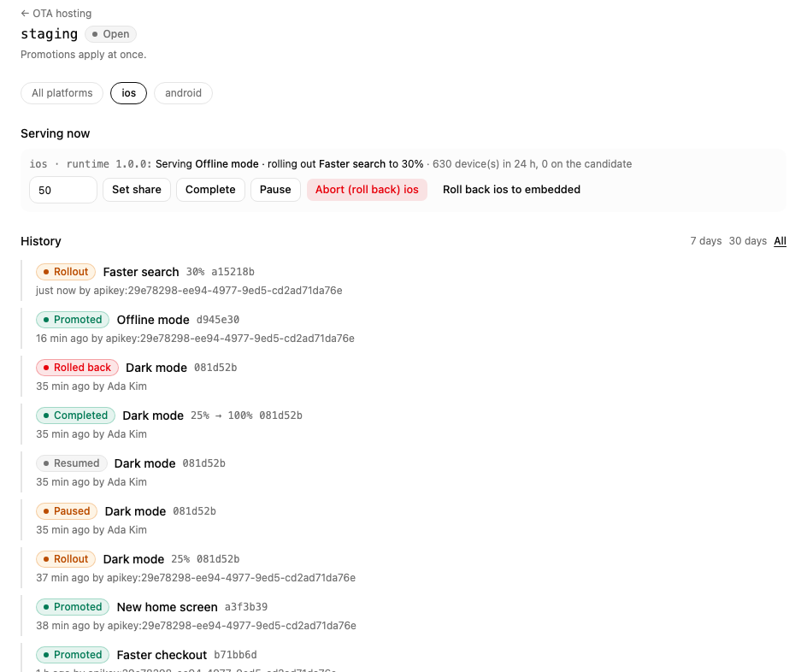Click commit hash b71bb6d

pyautogui.click(x=235, y=655)
